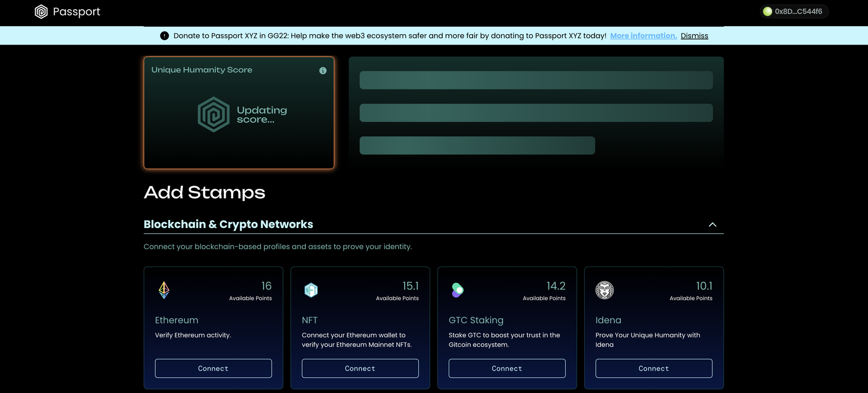868x393 pixels.
Task: Click the NFT hexagon icon
Action: [311, 290]
